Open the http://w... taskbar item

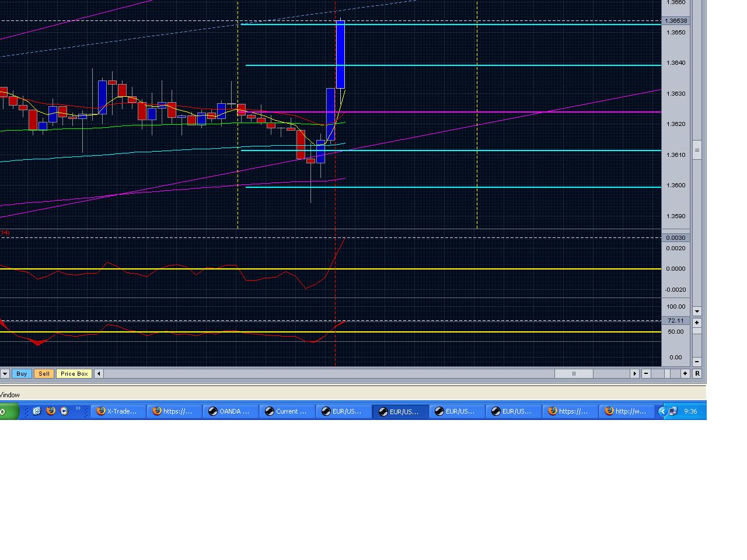click(627, 411)
